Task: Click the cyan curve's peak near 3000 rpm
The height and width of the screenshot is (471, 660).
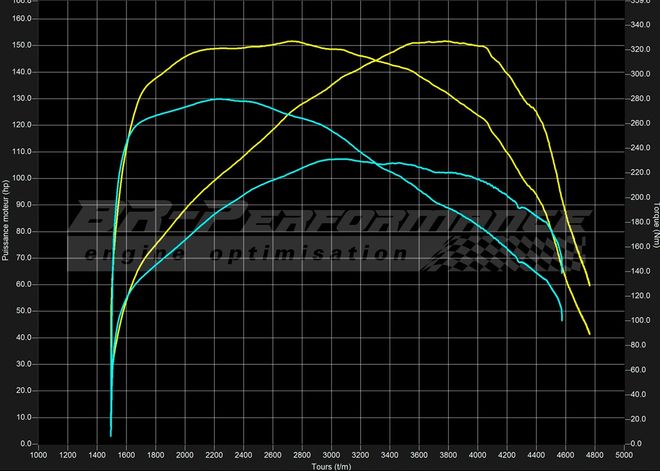Action: pos(335,158)
